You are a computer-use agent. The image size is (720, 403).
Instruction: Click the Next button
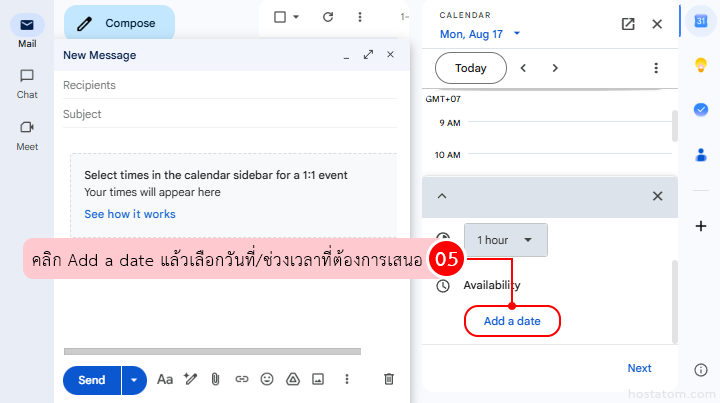639,368
